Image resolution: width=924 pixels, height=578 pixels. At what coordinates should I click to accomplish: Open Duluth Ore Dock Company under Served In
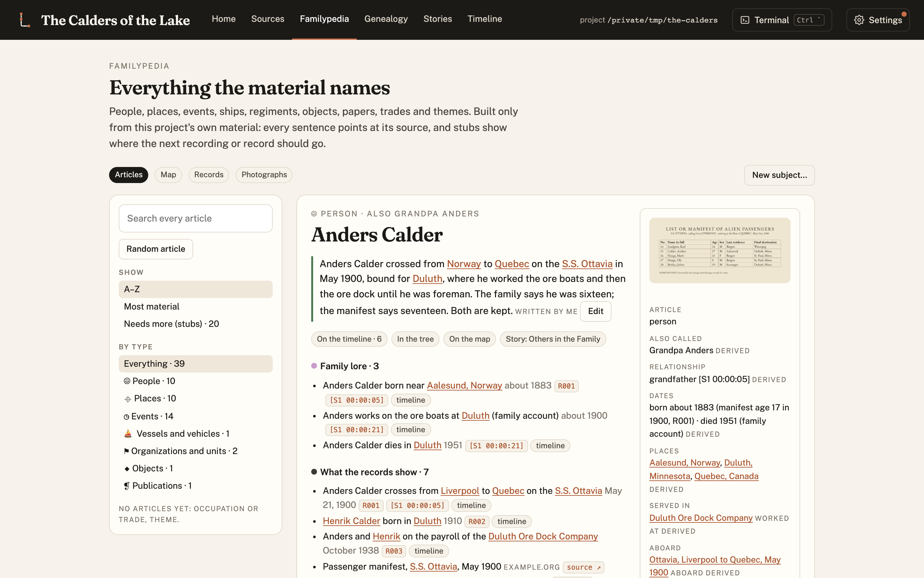[x=701, y=518]
